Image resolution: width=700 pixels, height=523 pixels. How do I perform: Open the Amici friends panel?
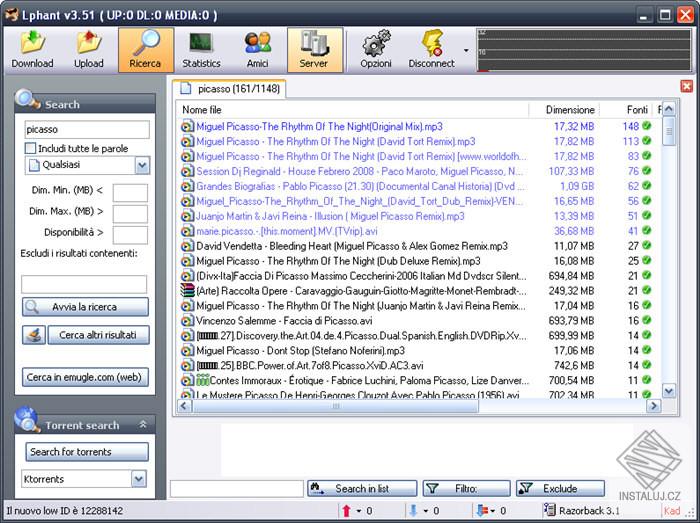click(x=258, y=50)
